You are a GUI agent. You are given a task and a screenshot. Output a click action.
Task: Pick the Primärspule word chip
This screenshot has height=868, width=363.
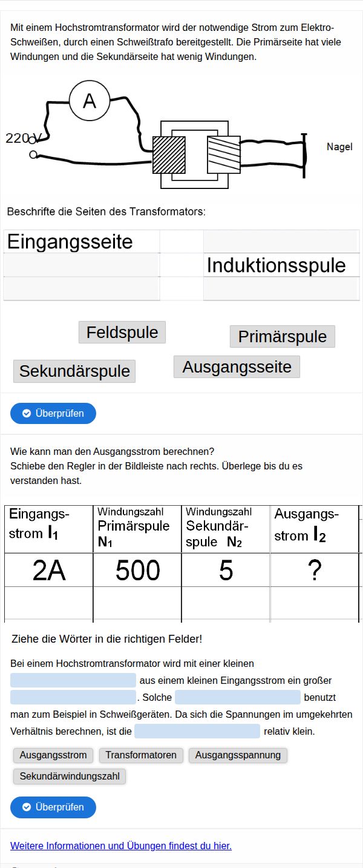click(282, 336)
